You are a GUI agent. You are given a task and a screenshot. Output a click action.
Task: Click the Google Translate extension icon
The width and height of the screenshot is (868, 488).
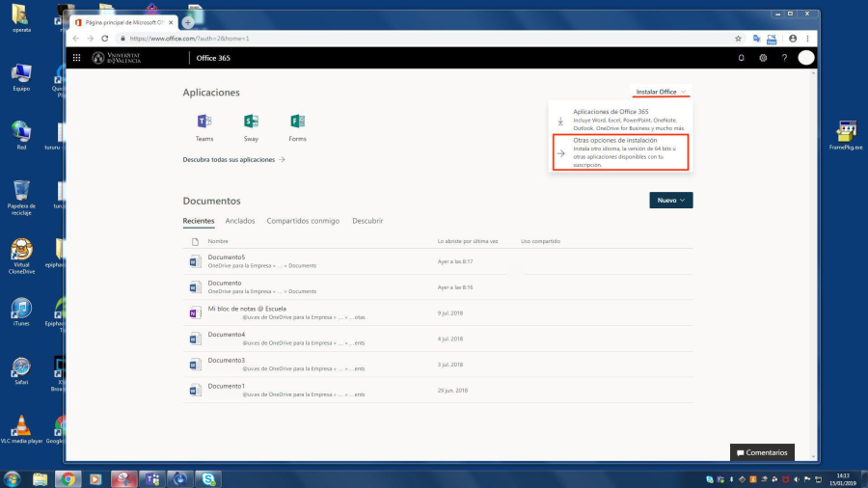pos(756,39)
